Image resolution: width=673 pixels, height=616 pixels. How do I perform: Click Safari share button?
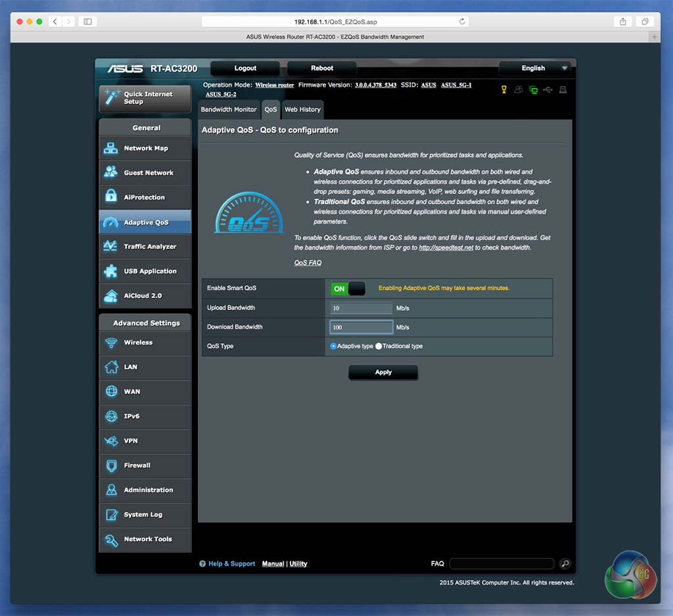point(623,22)
